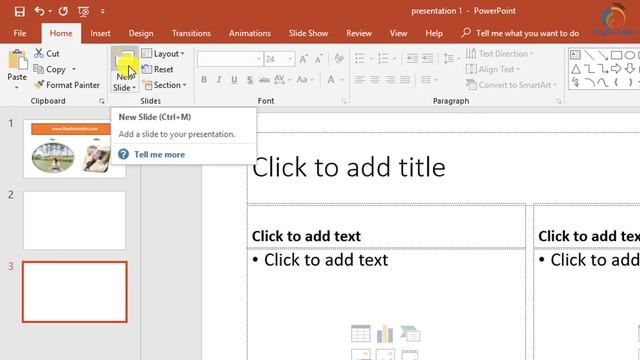Open the Section dropdown

[x=164, y=85]
